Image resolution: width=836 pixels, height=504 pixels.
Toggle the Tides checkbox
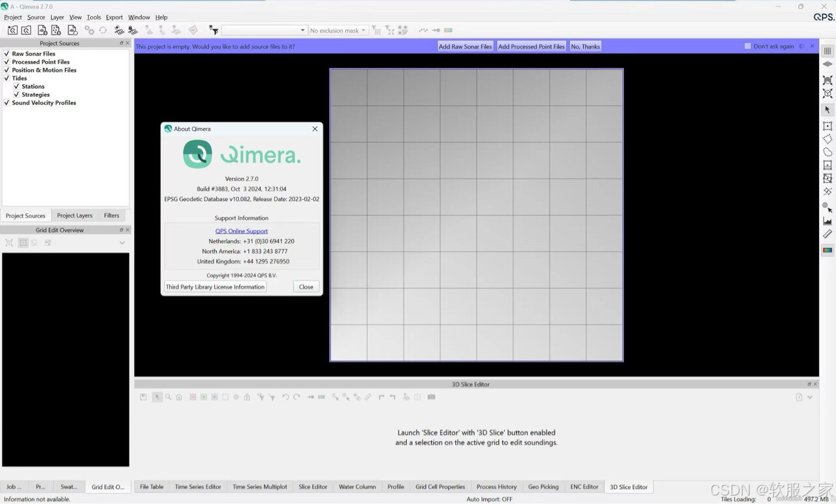(7, 78)
